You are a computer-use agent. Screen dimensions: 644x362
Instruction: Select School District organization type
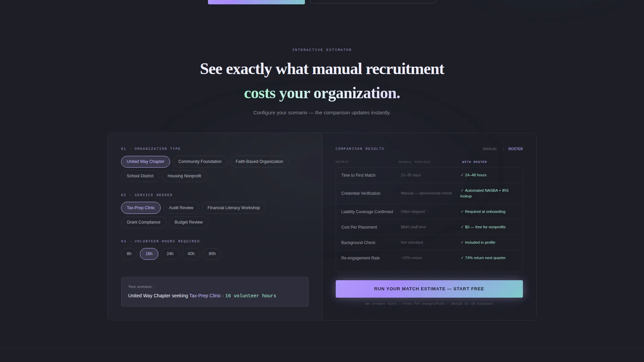(140, 176)
